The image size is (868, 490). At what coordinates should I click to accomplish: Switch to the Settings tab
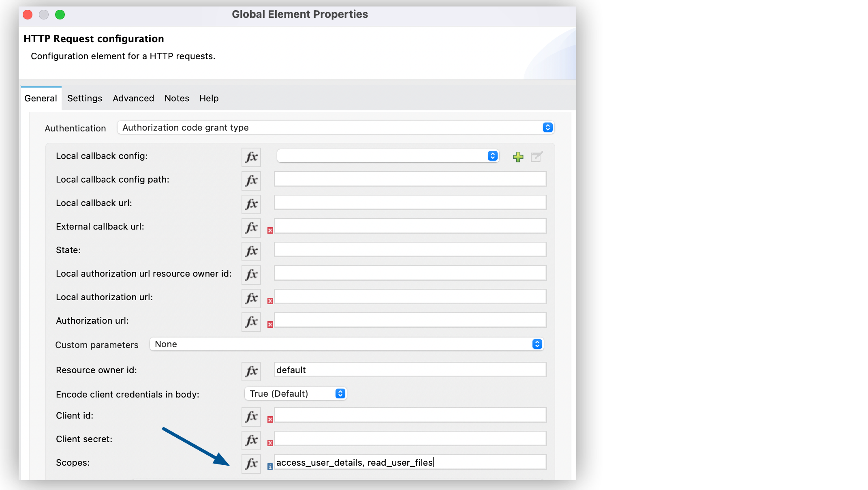pos(85,98)
